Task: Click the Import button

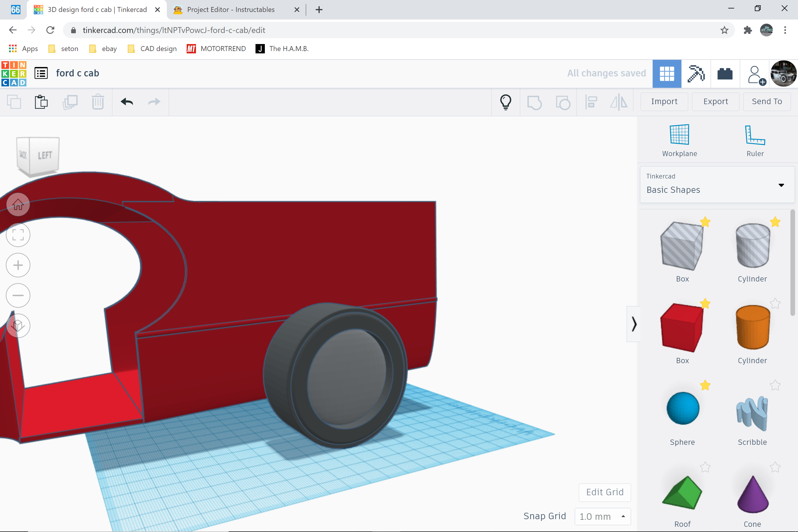Action: [664, 101]
